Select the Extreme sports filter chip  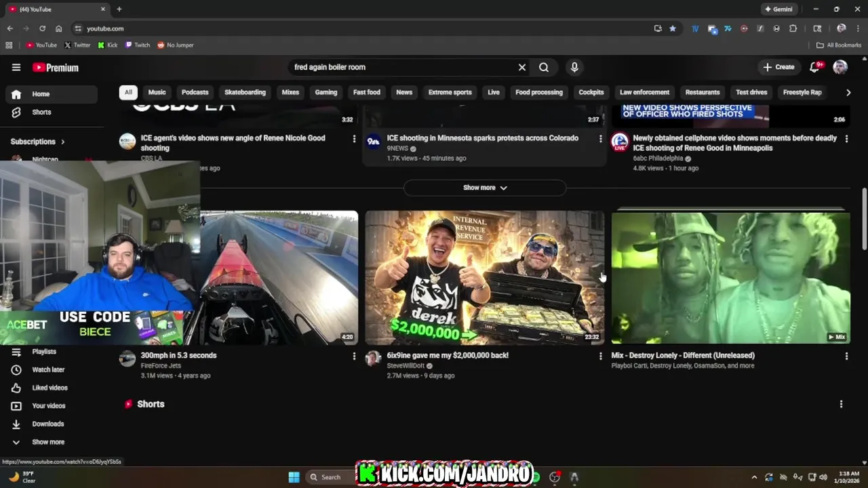pyautogui.click(x=450, y=92)
